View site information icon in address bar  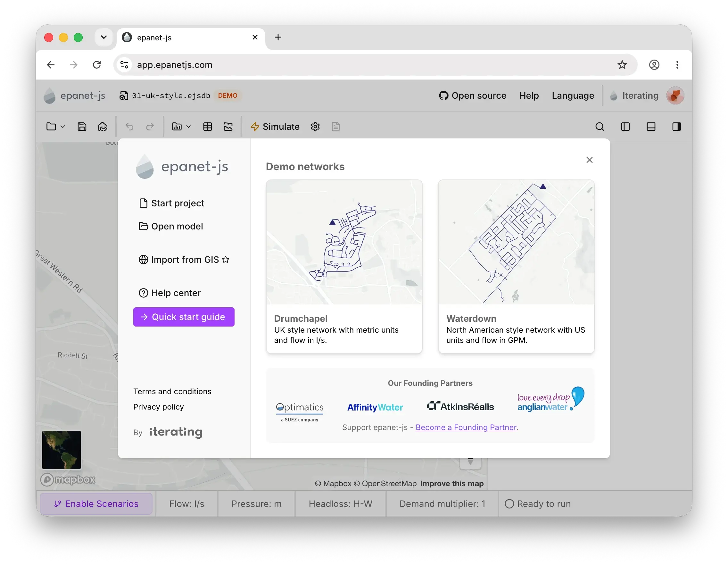[124, 65]
